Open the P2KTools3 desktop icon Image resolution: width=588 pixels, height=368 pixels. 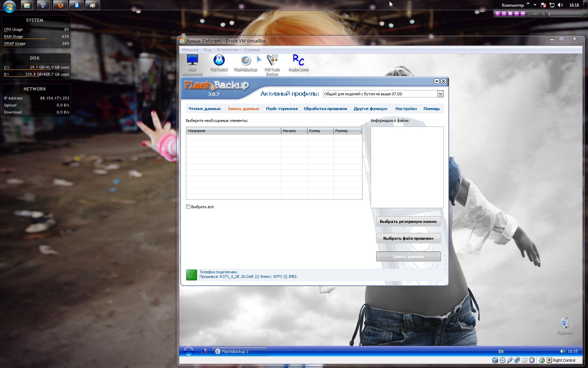(219, 63)
